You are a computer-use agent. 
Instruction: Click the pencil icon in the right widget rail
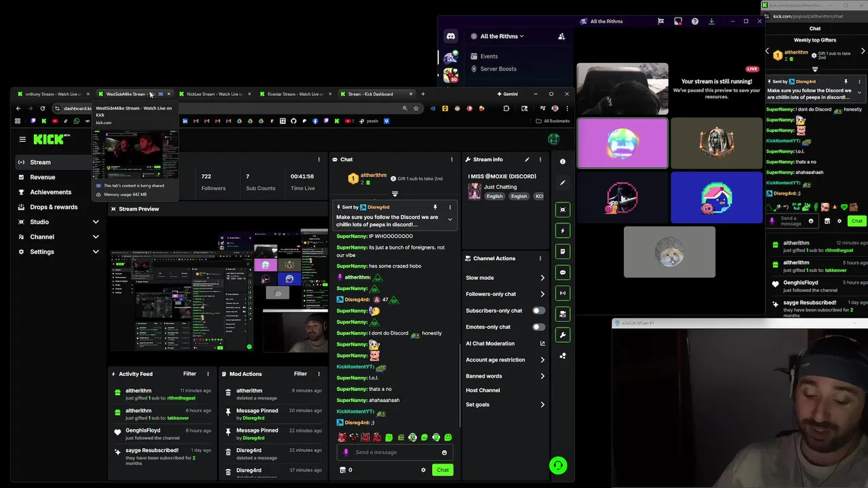[562, 182]
